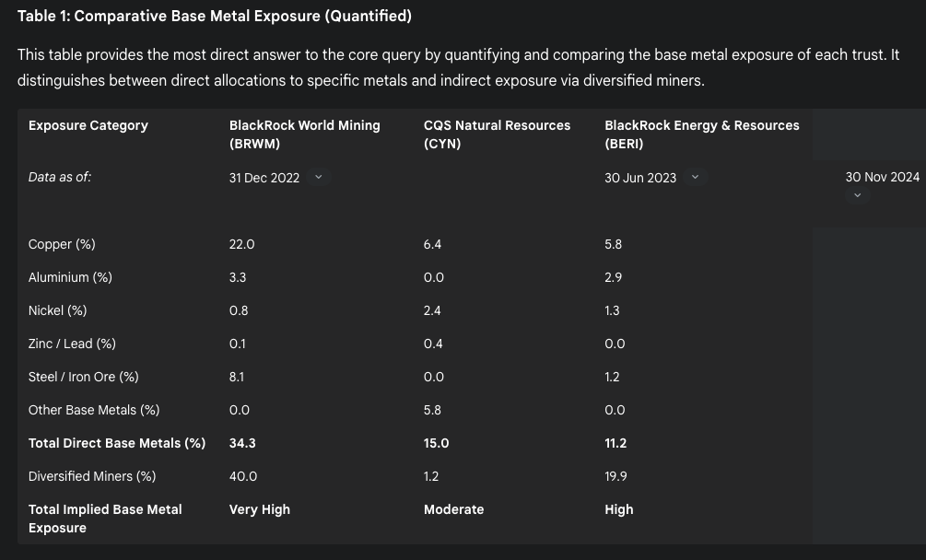The width and height of the screenshot is (926, 560).
Task: Click the BRWM Aluminium value 3.3
Action: (x=238, y=277)
